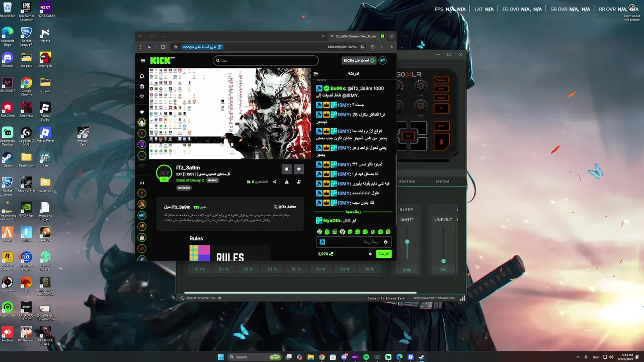Open Kick browse icon below home
Image resolution: width=644 pixels, height=362 pixels.
[x=142, y=86]
